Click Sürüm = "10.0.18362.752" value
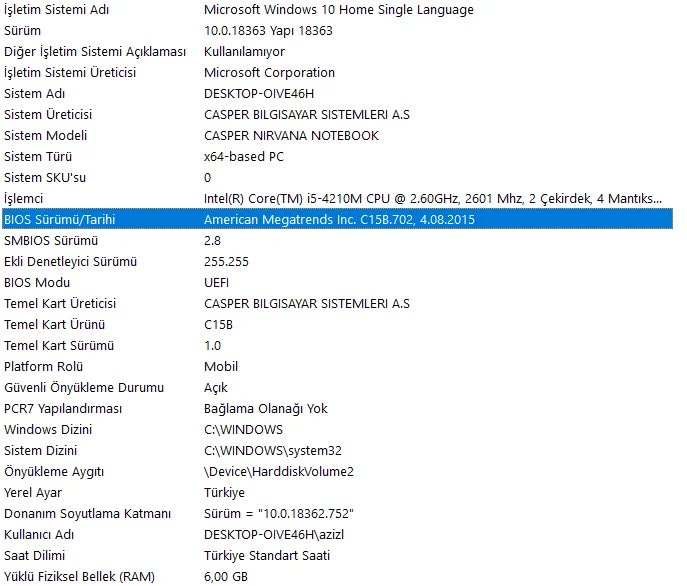 pyautogui.click(x=279, y=514)
